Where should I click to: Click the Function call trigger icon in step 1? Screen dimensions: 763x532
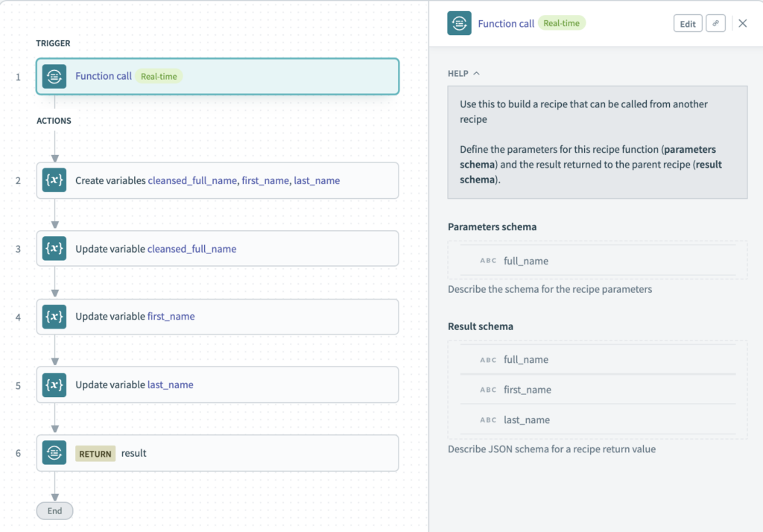[54, 77]
